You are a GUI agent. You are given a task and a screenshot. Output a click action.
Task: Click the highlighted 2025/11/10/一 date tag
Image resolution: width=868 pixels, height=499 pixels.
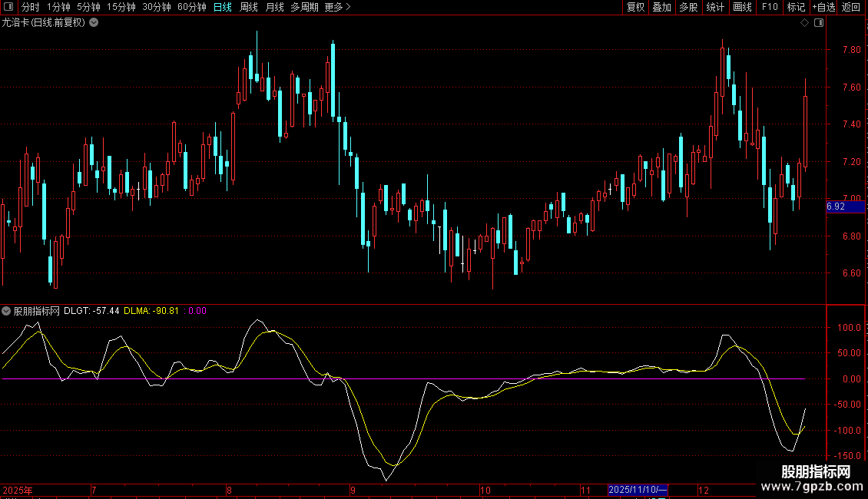638,490
